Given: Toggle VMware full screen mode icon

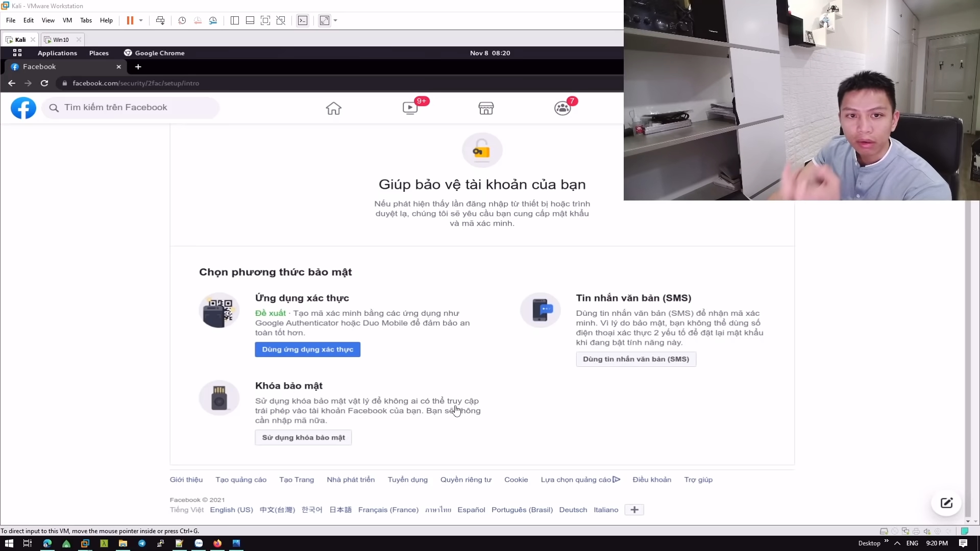Looking at the screenshot, I should 265,20.
